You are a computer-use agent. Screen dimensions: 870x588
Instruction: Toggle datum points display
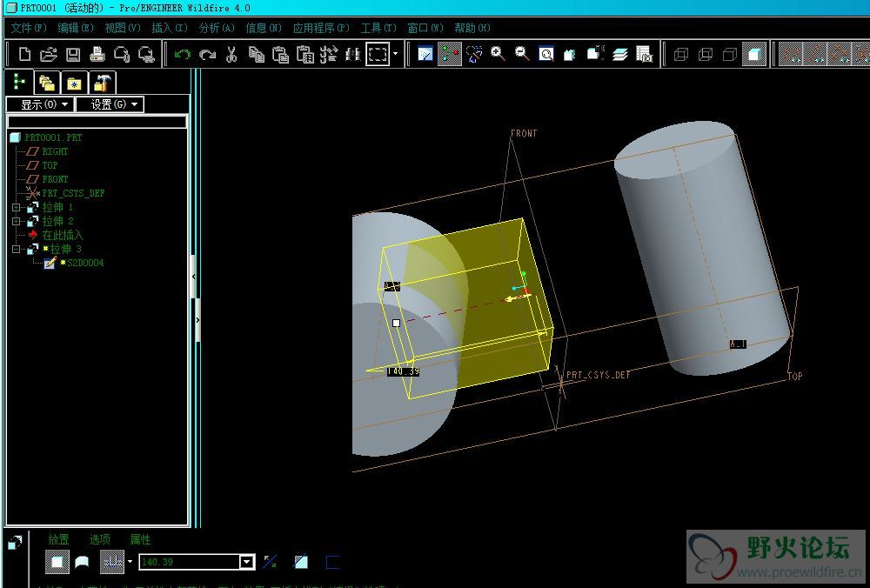(x=840, y=54)
